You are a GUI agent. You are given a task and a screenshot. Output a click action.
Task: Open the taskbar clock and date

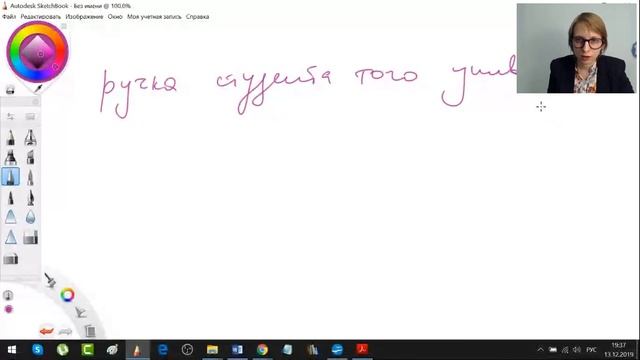(x=619, y=350)
